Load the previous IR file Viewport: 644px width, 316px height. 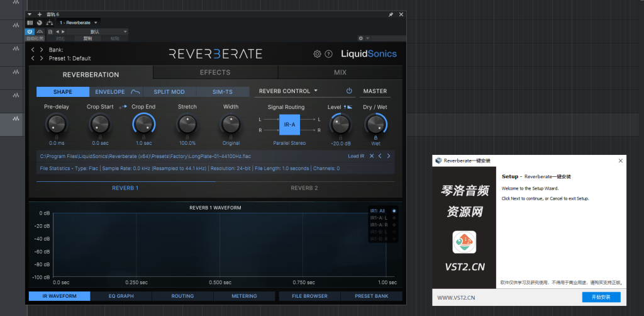point(380,156)
